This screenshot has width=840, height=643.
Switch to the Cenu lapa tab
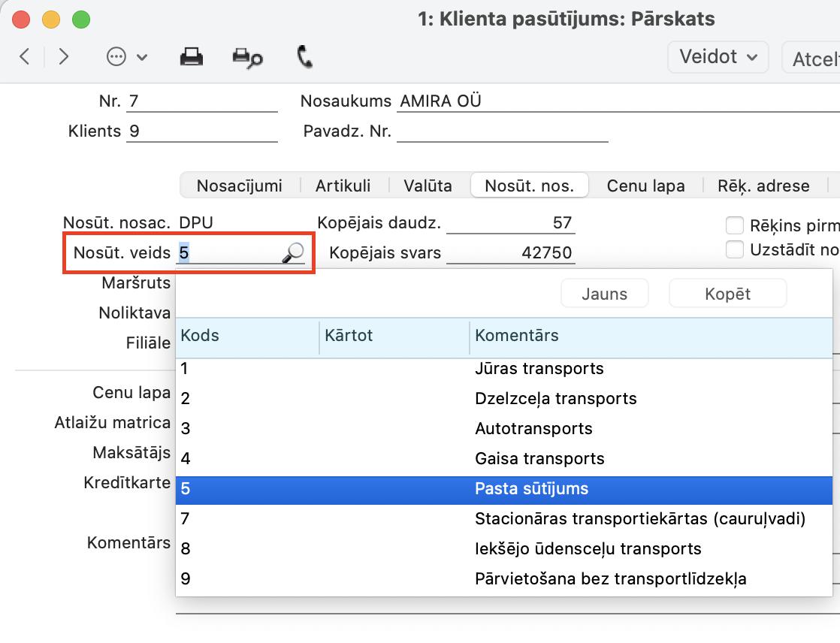coord(646,186)
